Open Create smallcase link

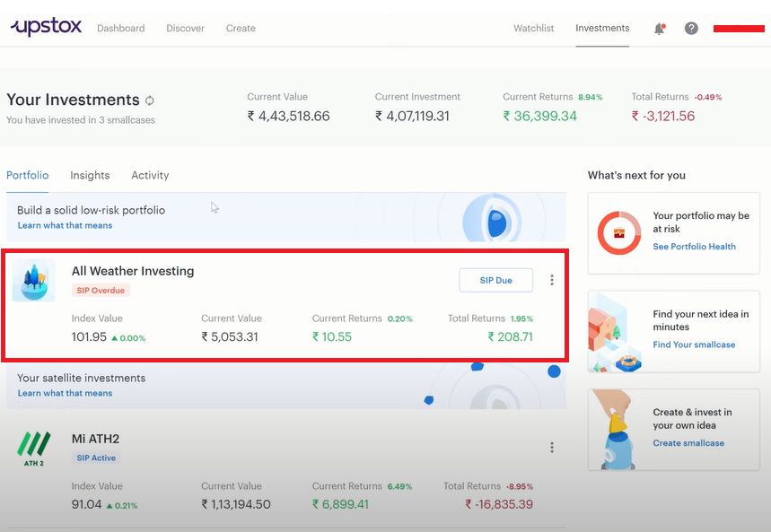688,443
